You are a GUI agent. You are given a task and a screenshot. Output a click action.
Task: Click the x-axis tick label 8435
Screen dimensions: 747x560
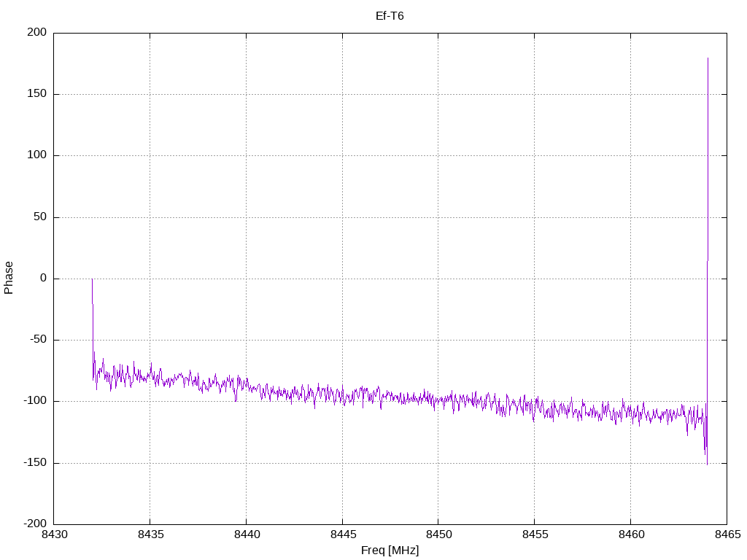[150, 534]
